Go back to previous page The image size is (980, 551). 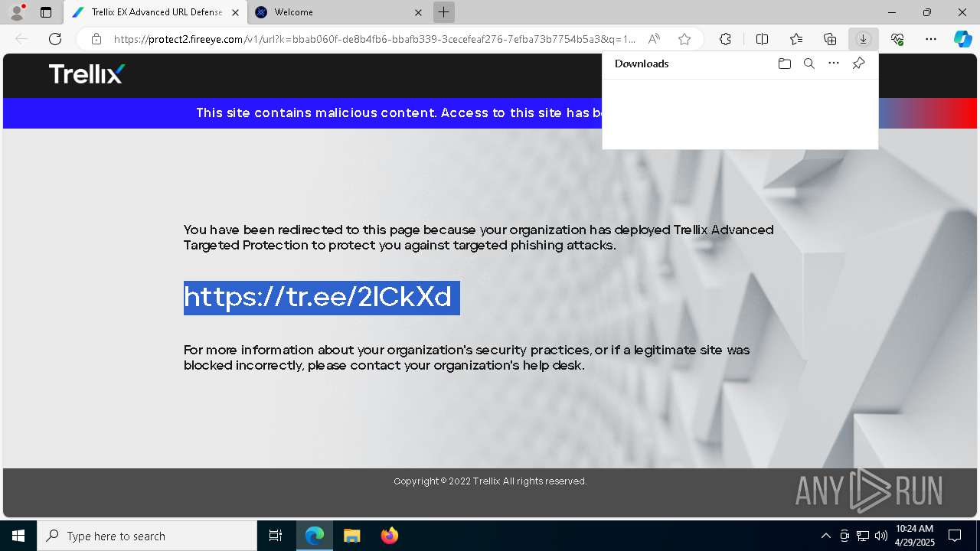coord(21,39)
